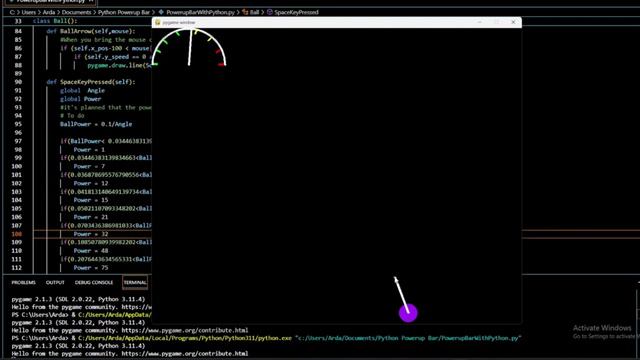640x360 pixels.
Task: Click the SpaceKeyPressed method icon in the breadcrumb
Action: tap(269, 12)
